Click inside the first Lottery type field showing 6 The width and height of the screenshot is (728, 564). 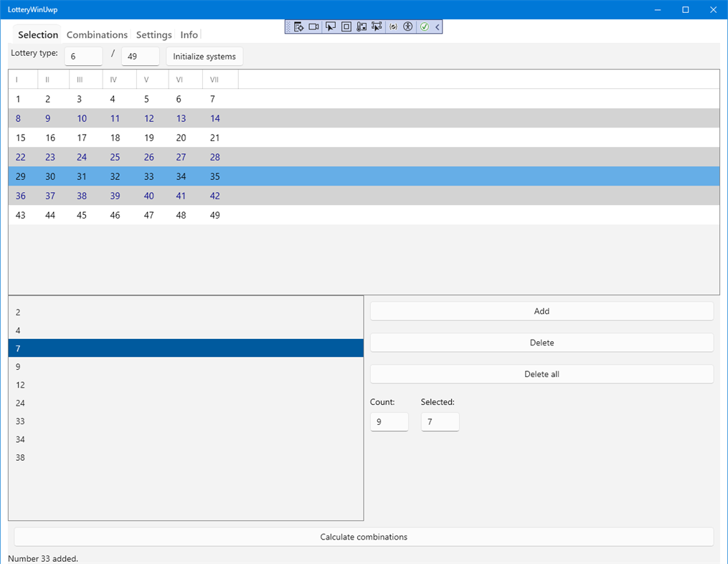83,55
